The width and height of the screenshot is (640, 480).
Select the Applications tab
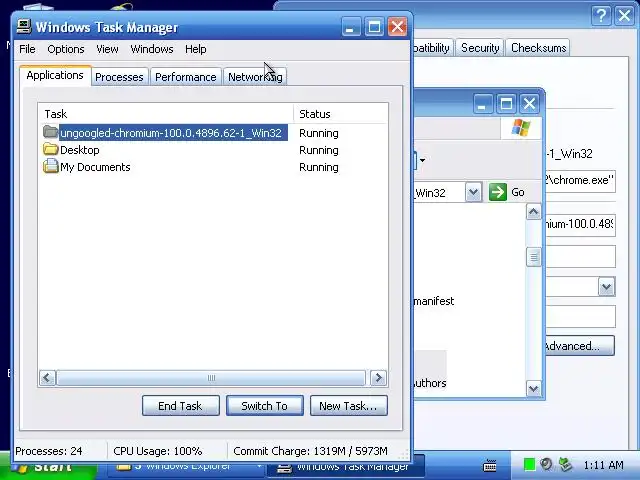55,75
